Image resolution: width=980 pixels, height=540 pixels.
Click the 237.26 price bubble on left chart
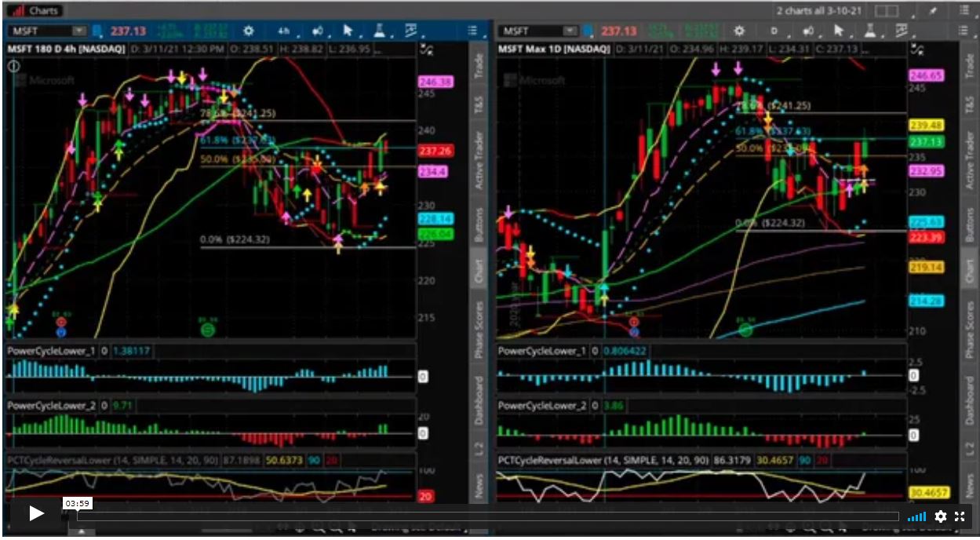click(x=435, y=151)
